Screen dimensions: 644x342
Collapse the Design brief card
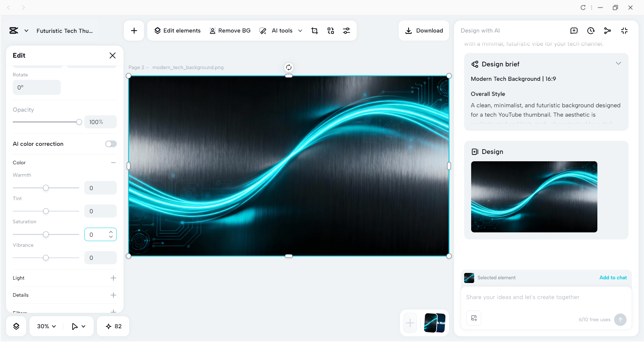pos(618,63)
